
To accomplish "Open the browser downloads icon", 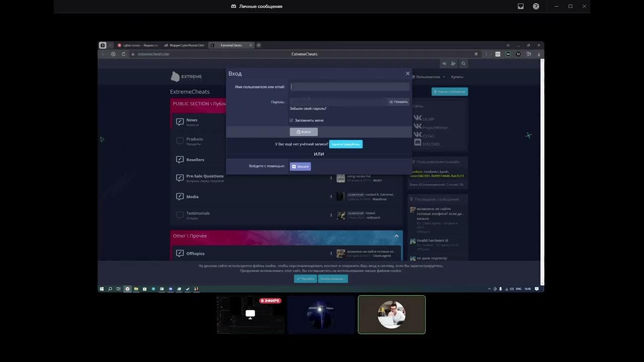I will (x=539, y=54).
